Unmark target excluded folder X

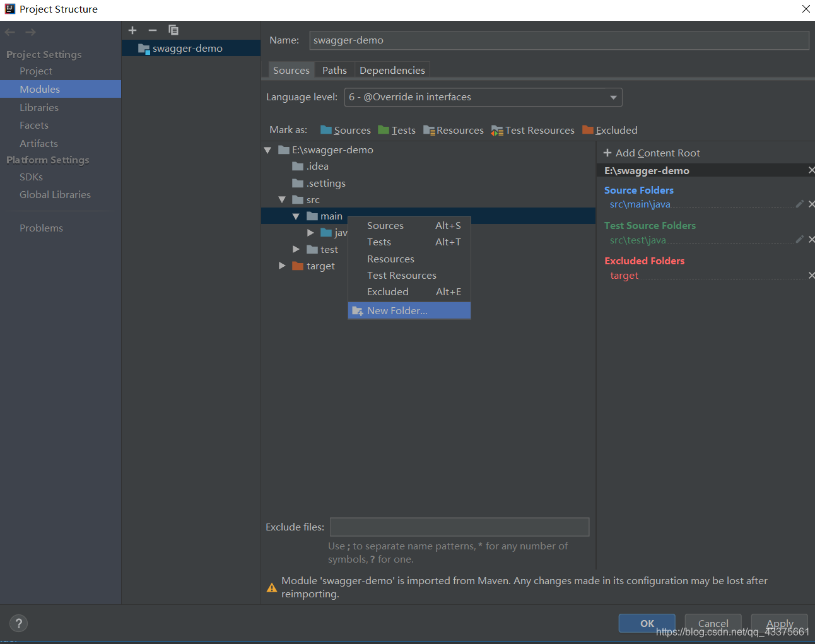click(x=811, y=275)
